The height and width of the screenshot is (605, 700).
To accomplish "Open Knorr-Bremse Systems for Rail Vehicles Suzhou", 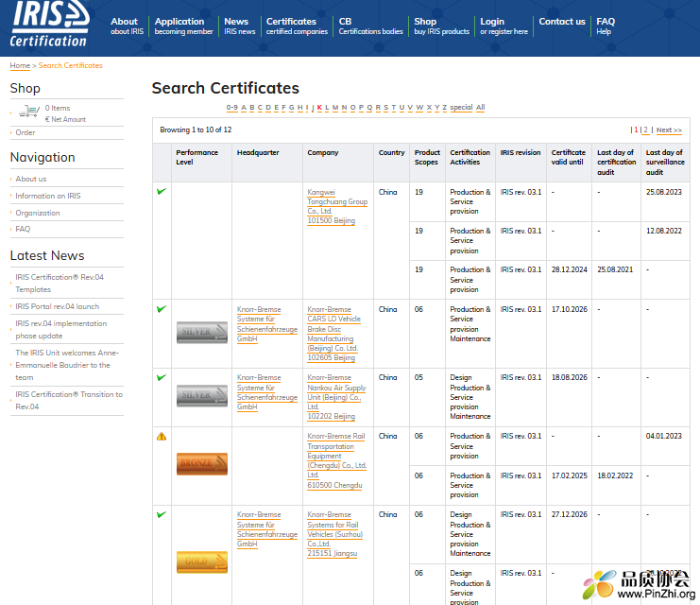I will tap(334, 534).
